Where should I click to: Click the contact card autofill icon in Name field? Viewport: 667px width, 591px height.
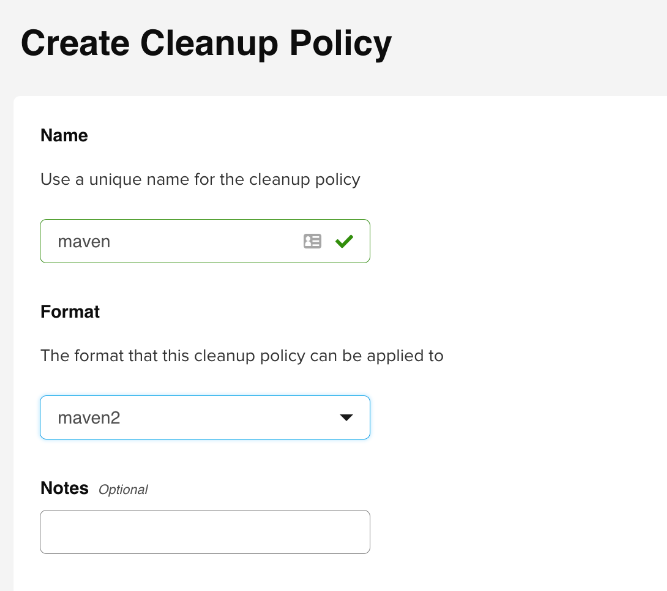(x=312, y=241)
